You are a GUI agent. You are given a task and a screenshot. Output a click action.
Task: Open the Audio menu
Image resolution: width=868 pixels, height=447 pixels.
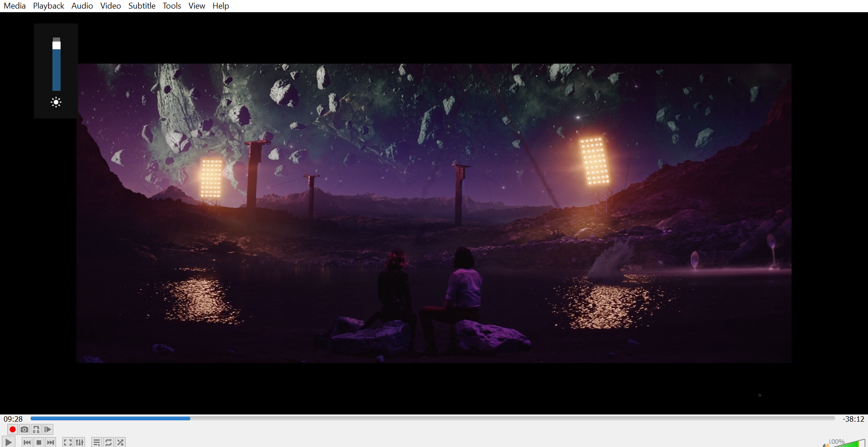[82, 6]
